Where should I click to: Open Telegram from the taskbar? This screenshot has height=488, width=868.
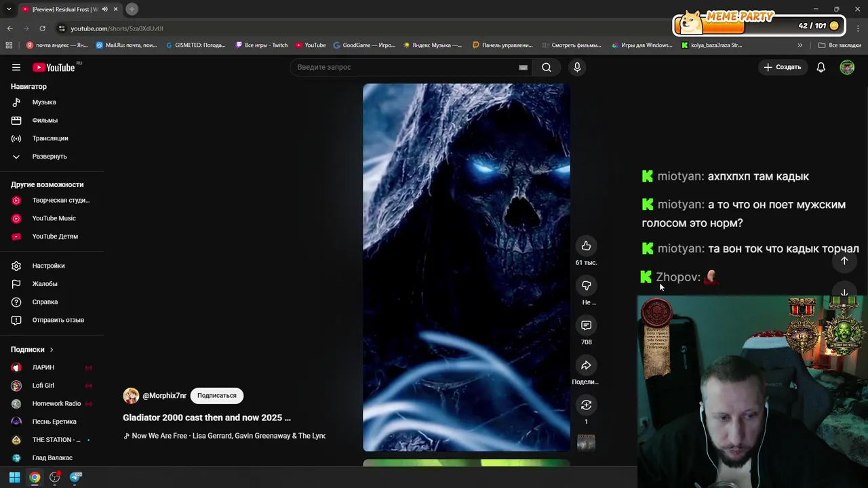pos(75,477)
